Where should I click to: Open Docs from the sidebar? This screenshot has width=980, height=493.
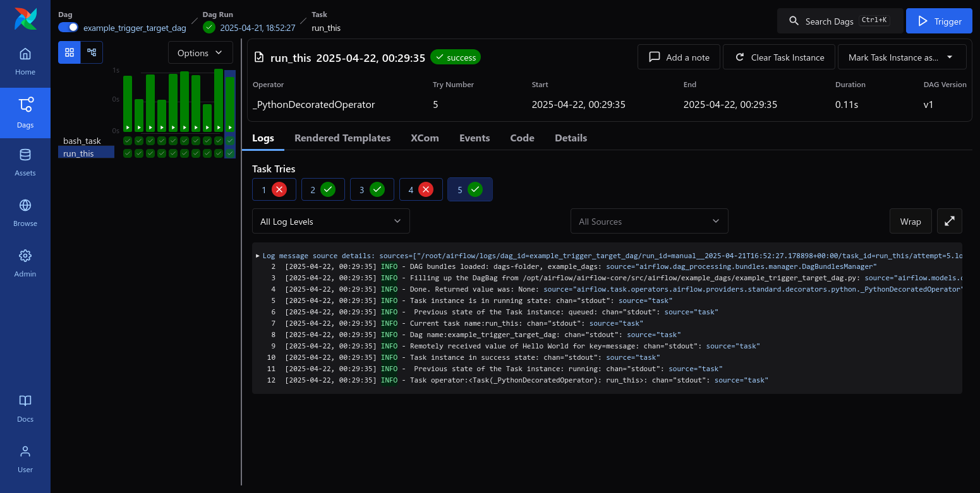pyautogui.click(x=25, y=409)
